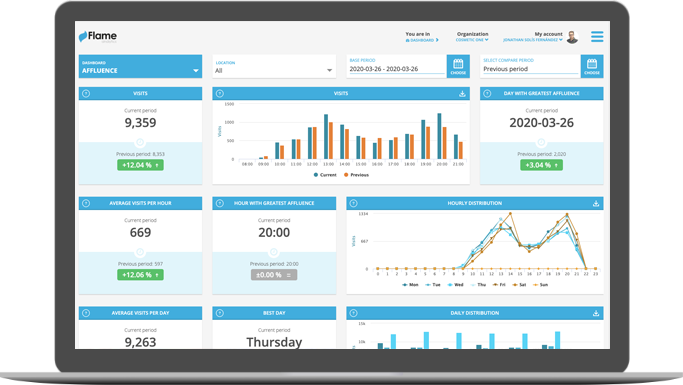Click 'Previous period: 597' text

tap(140, 264)
